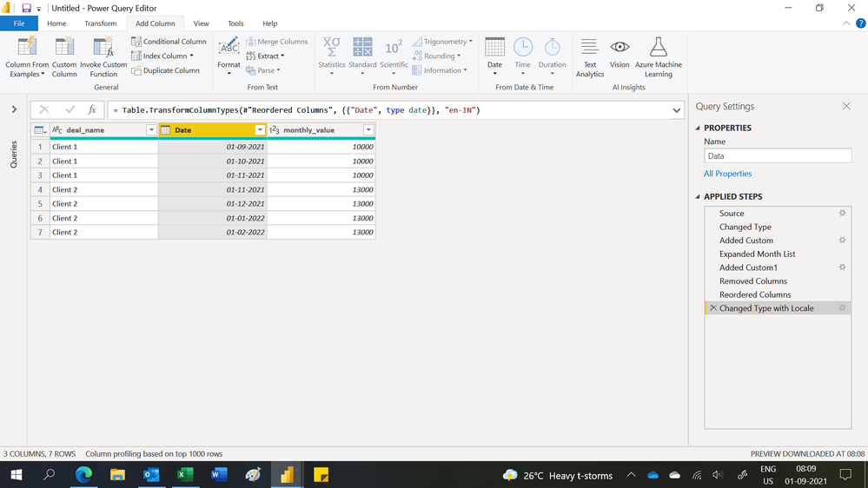Open the table options menu icon
The height and width of the screenshot is (488, 868).
(x=40, y=130)
